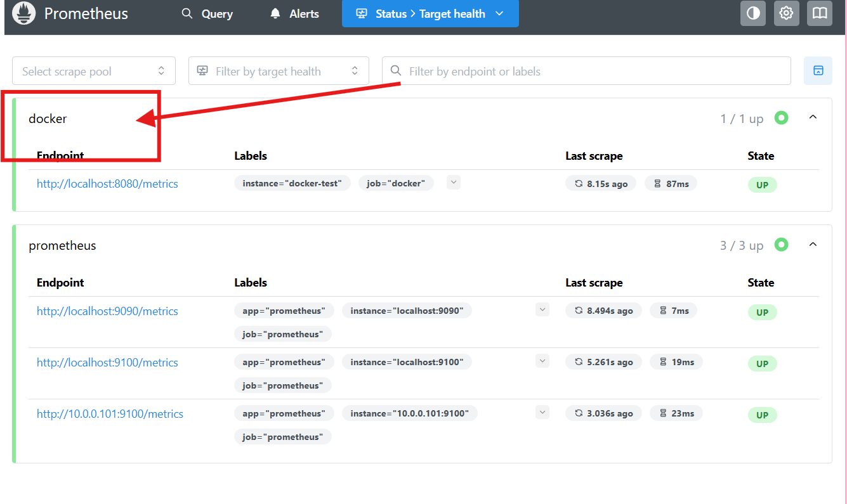Click the collapse-all pools icon button
Image resolution: width=847 pixels, height=504 pixels.
pos(818,70)
